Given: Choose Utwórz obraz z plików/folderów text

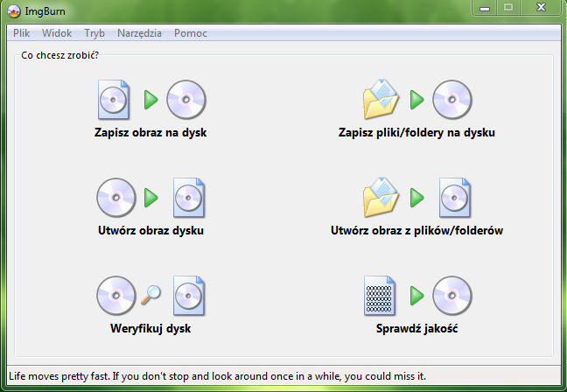Looking at the screenshot, I should 416,231.
